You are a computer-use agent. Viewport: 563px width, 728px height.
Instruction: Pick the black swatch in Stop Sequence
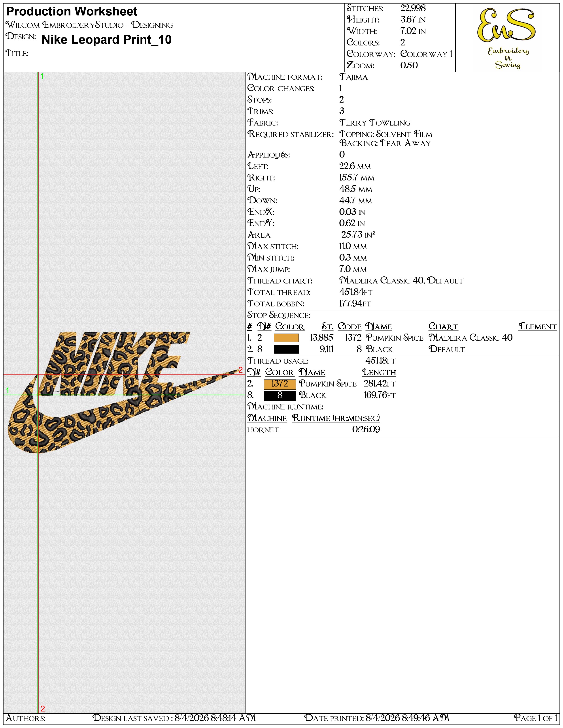click(286, 349)
